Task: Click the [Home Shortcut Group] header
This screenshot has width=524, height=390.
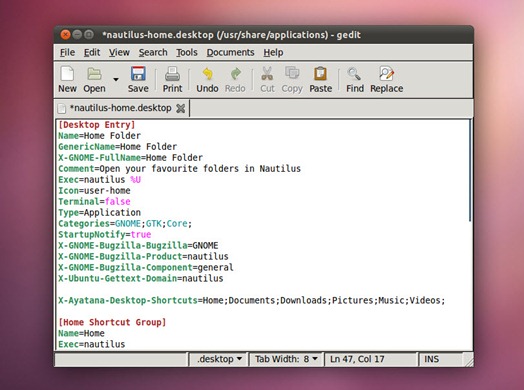Action: coord(112,322)
